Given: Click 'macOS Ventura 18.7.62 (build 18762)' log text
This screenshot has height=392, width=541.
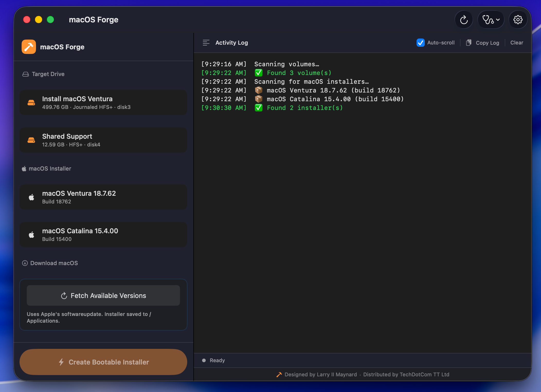Looking at the screenshot, I should point(333,90).
